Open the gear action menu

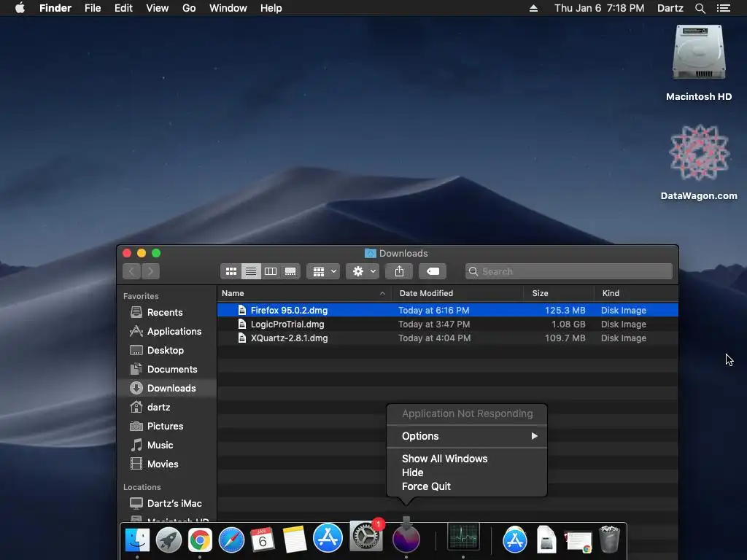click(363, 271)
